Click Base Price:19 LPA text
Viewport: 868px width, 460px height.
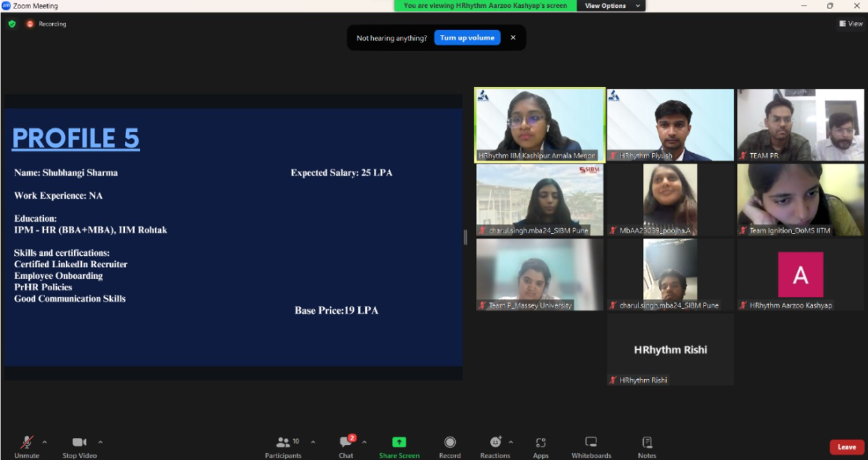(x=336, y=310)
